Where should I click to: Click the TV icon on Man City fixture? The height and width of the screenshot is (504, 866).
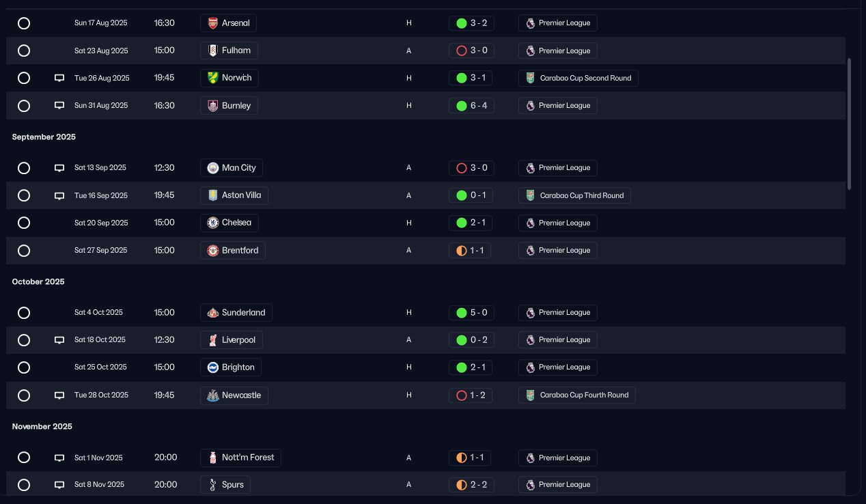(x=59, y=168)
